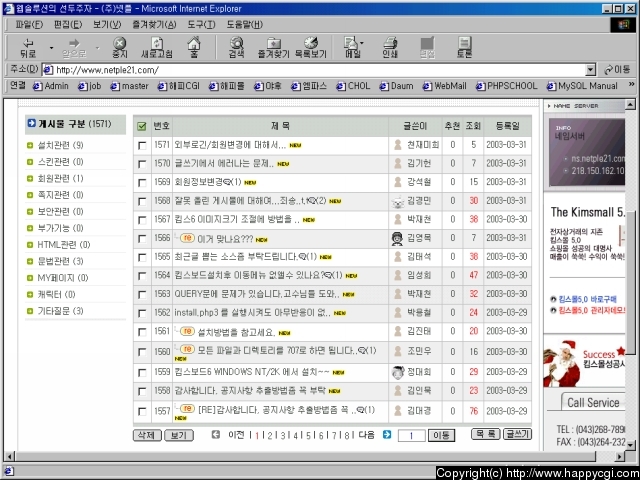Click the 이동 button next to page input

(x=441, y=436)
